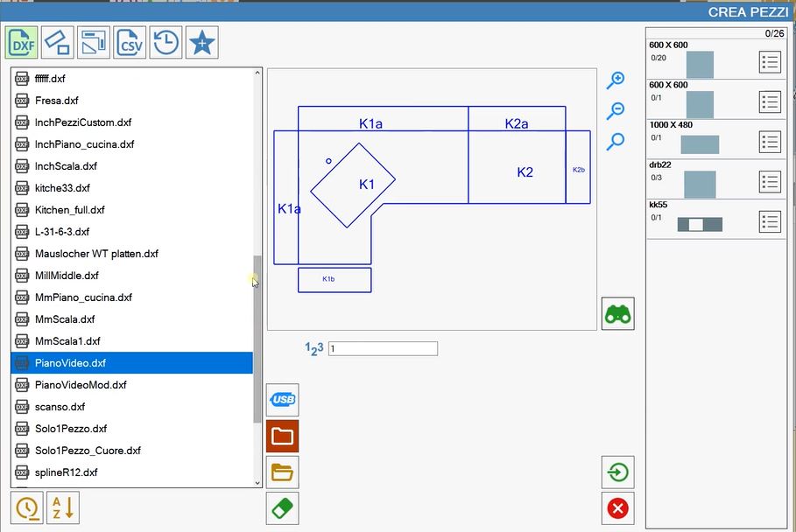Select Mauslocher WT platten.dxf file
Screen dimensions: 796x532
pos(131,254)
